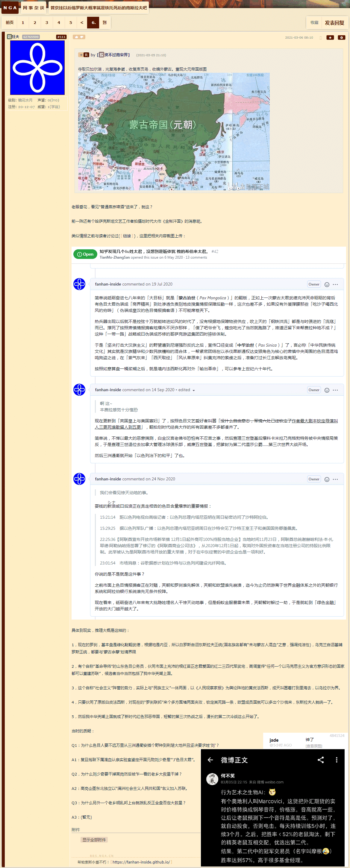Open the 网事杂谈 forum breadcrumb
This screenshot has width=350, height=868.
click(x=33, y=8)
